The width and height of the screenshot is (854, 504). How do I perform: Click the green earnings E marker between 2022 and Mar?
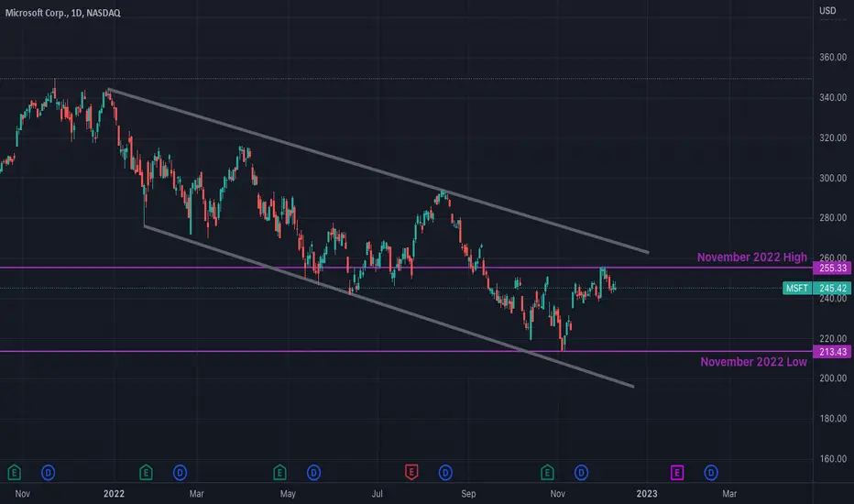[146, 473]
